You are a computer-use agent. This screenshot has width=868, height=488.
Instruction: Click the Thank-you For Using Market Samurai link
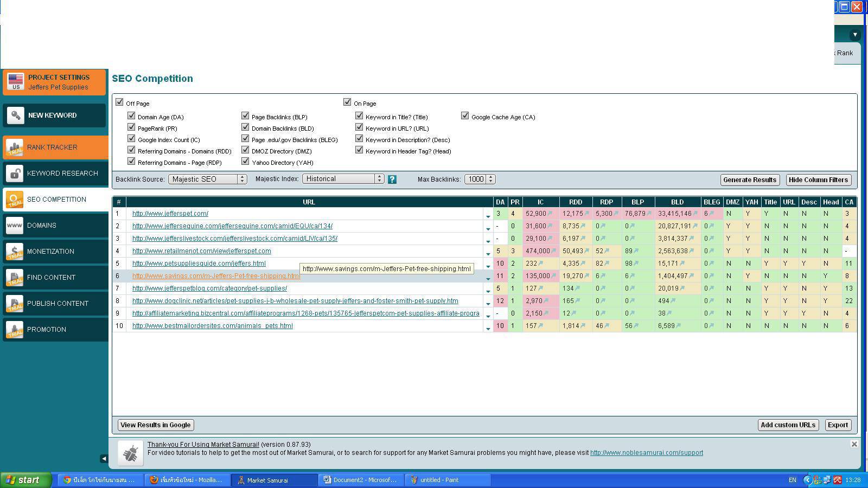tap(203, 445)
